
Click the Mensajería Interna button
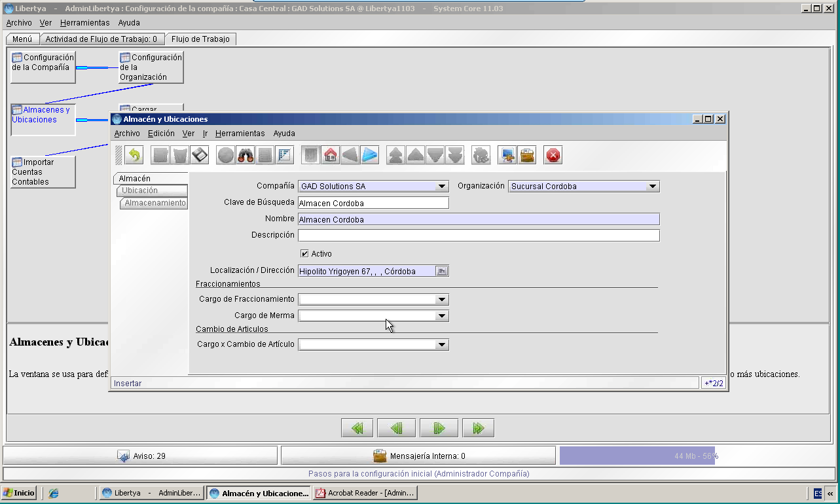click(418, 456)
